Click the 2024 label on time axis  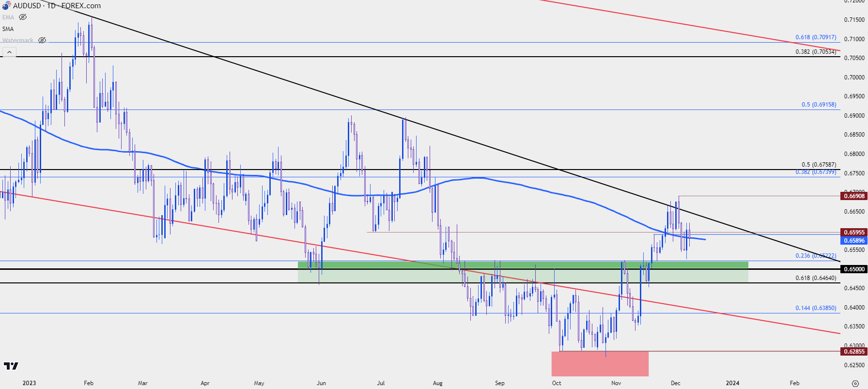pos(732,383)
